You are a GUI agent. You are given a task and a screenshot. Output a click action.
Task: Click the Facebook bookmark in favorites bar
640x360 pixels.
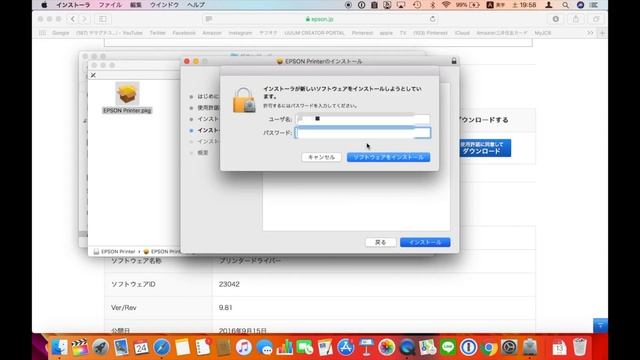(x=184, y=33)
